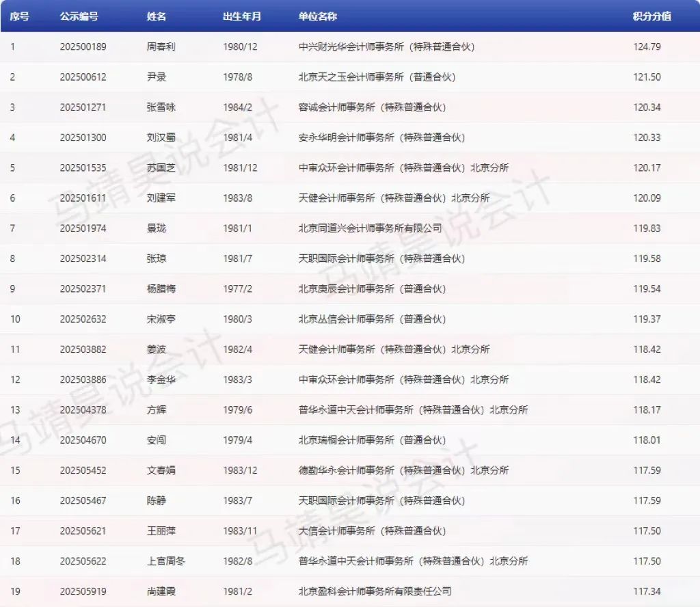Click birth date 1981/12
The height and width of the screenshot is (607, 700).
pyautogui.click(x=240, y=168)
